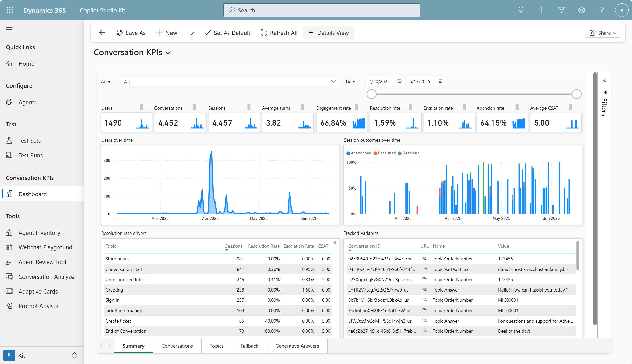Toggle the Escalated legend item
Viewport: 632px width, 364px height.
point(384,153)
